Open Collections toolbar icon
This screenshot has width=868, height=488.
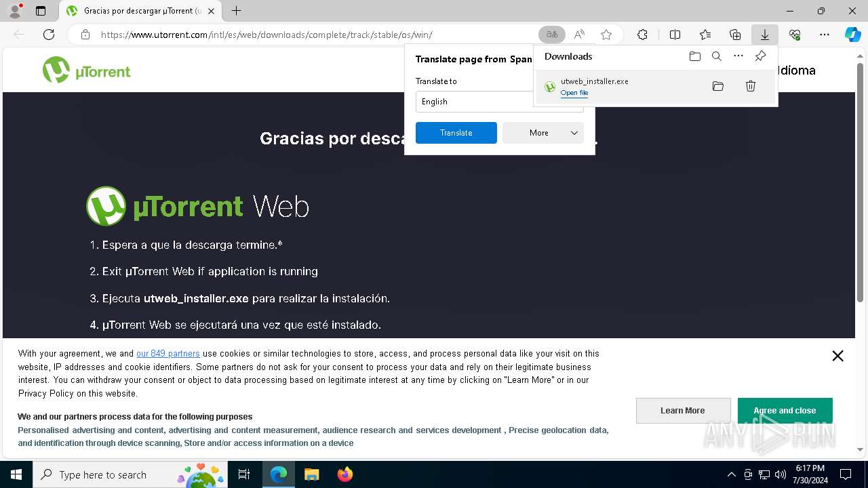[x=735, y=35]
